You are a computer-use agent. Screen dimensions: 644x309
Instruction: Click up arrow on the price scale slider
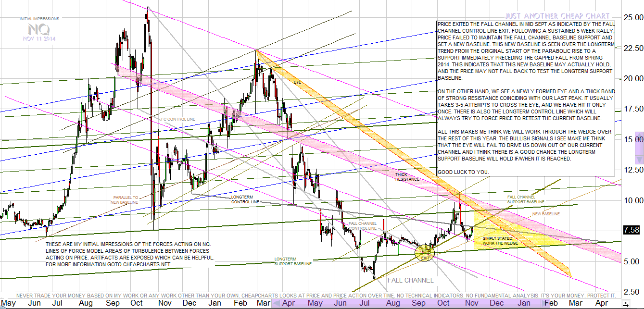click(639, 135)
